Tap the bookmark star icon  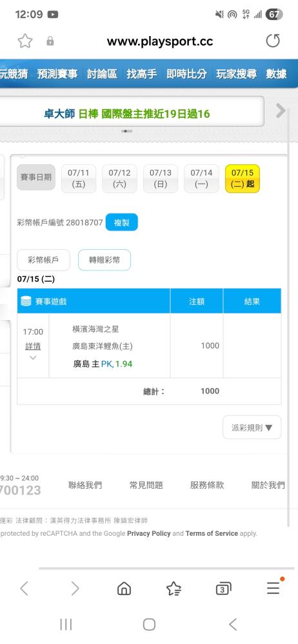(25, 41)
